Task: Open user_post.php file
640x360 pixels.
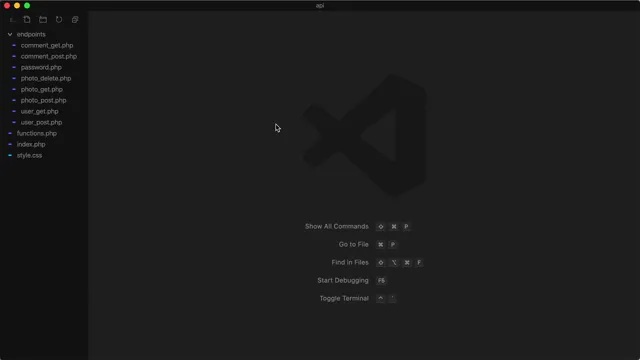Action: (x=41, y=122)
